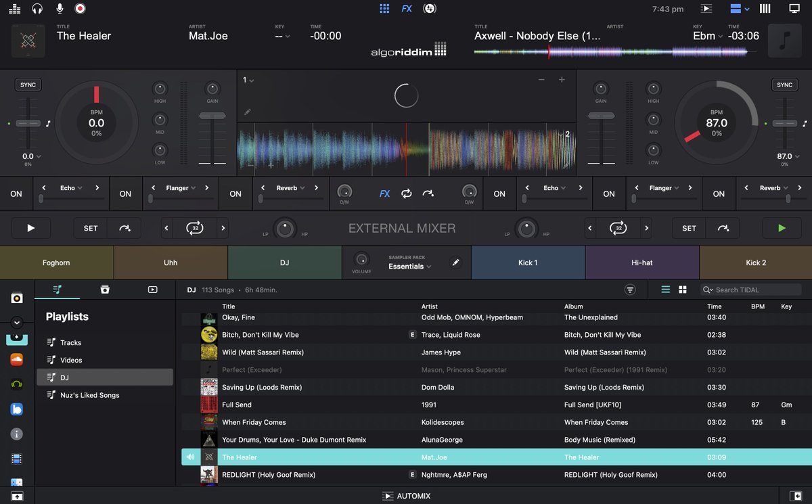The image size is (812, 504).
Task: Click the four vertical bars icon at top right
Action: coord(765,9)
